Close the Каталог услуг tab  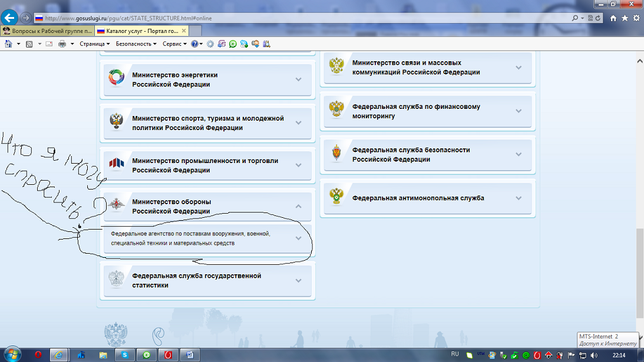tap(184, 31)
